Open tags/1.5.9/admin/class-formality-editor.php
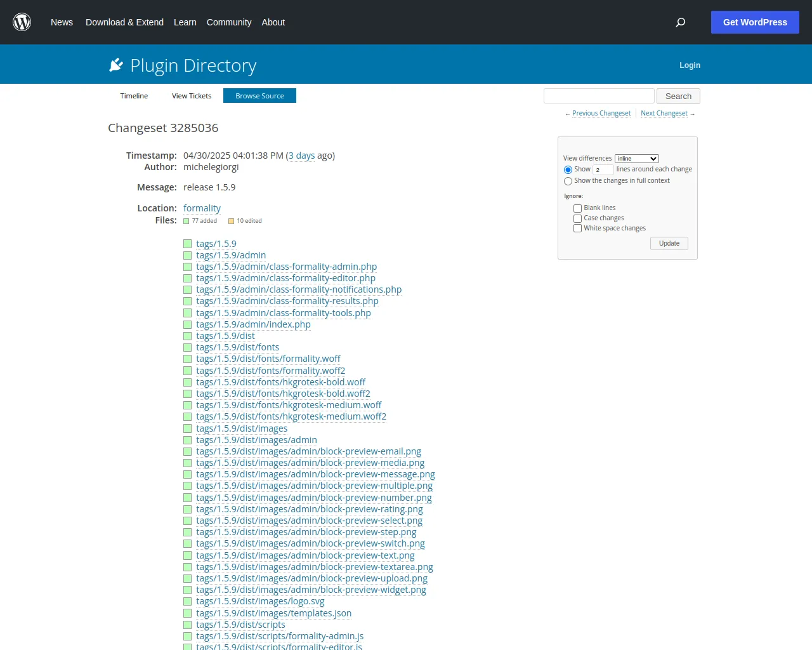This screenshot has height=650, width=812. [x=285, y=278]
